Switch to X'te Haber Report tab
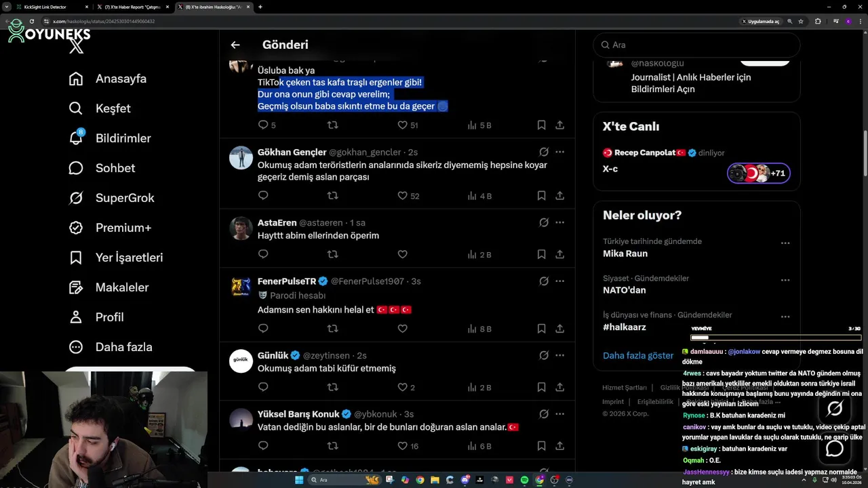Screen dimensions: 868x488 point(134,7)
